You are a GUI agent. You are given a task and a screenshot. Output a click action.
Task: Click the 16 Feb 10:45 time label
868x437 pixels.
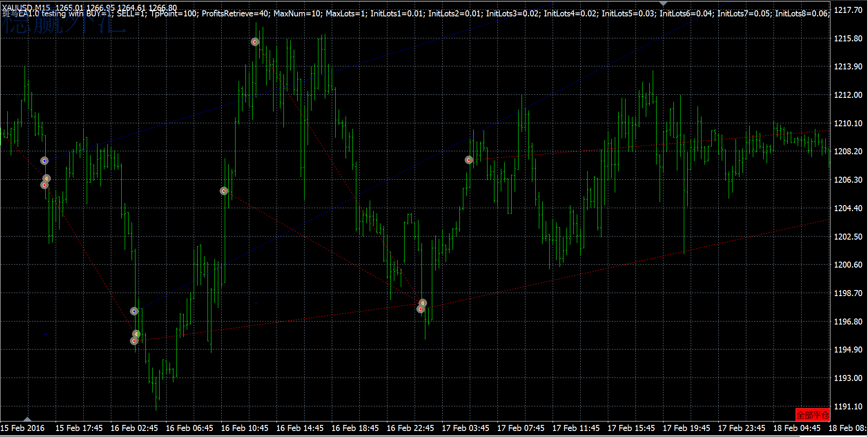[x=245, y=428]
